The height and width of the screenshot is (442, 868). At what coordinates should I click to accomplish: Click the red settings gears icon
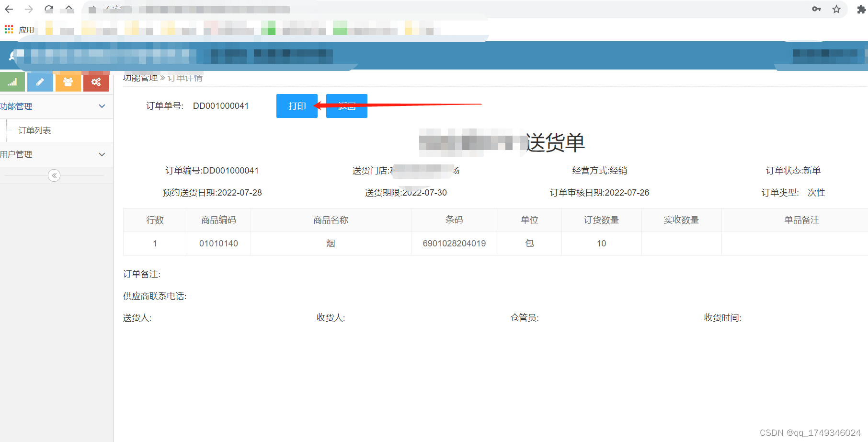(96, 82)
